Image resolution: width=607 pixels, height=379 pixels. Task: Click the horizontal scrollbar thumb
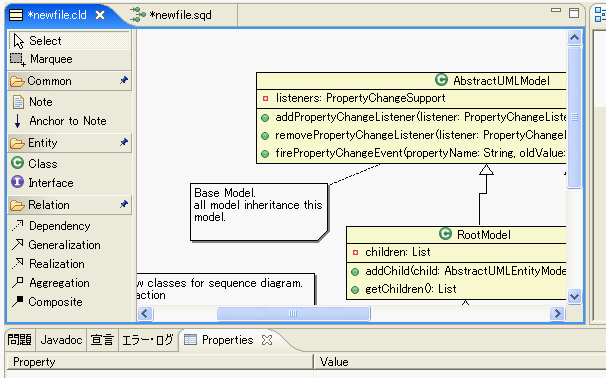point(293,313)
